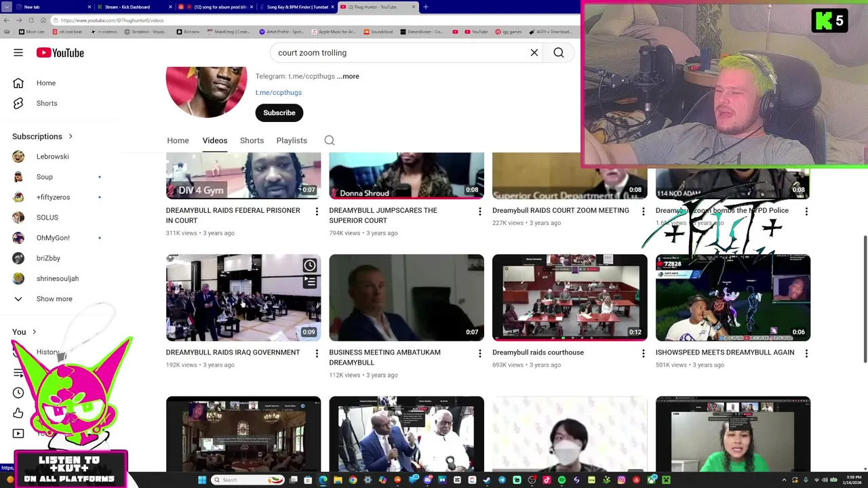Open options menu for Jumpscares Superior Court video

(x=480, y=211)
